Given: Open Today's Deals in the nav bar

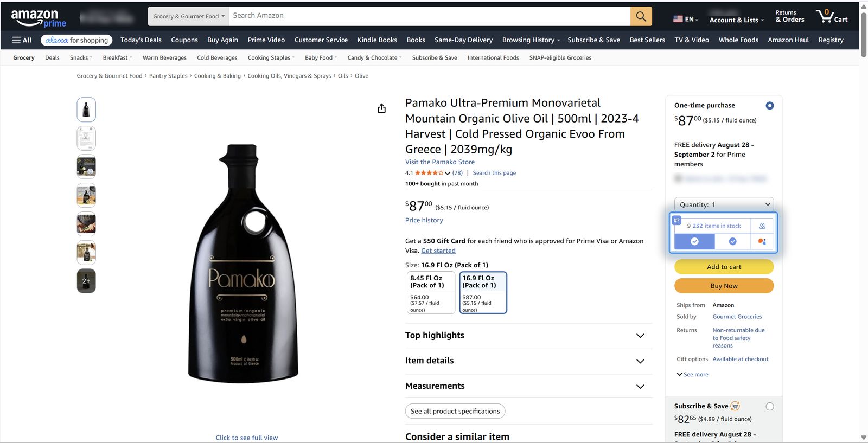Looking at the screenshot, I should point(141,40).
